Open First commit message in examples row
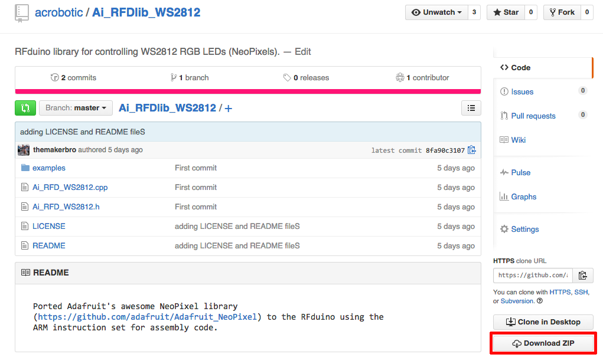 195,168
